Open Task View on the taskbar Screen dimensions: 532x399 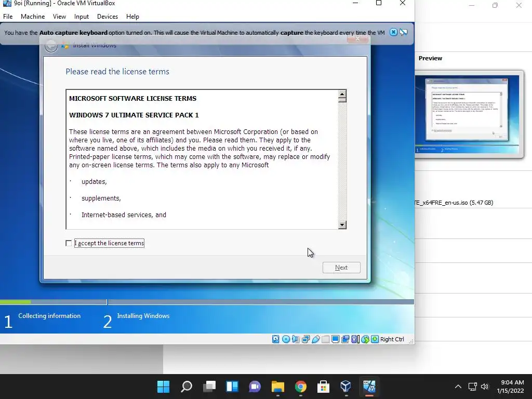point(209,387)
